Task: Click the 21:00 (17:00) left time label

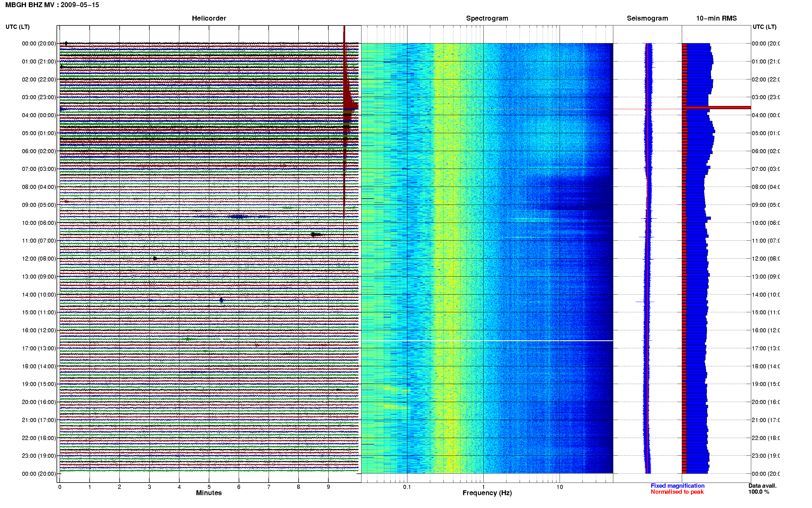Action: 39,420
